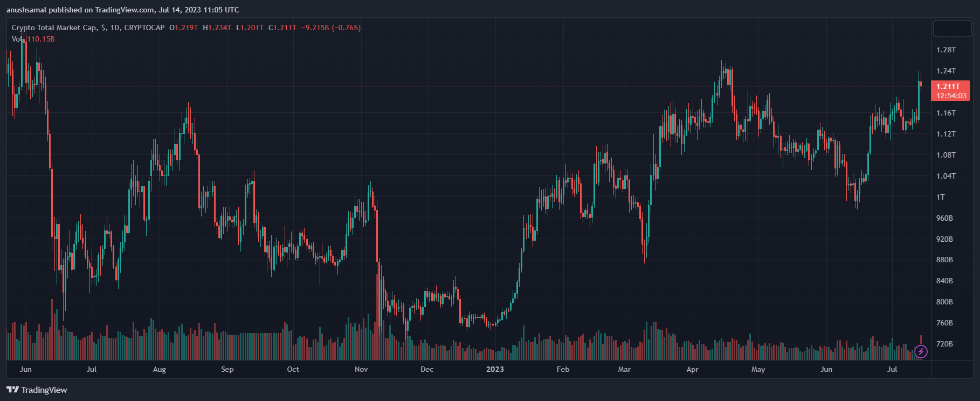Click the Nov label on time axis
The image size is (980, 401).
(361, 369)
